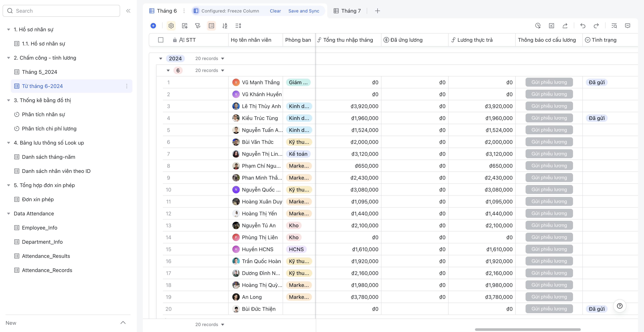Expand the New panel chevron
The width and height of the screenshot is (644, 332).
(x=123, y=323)
